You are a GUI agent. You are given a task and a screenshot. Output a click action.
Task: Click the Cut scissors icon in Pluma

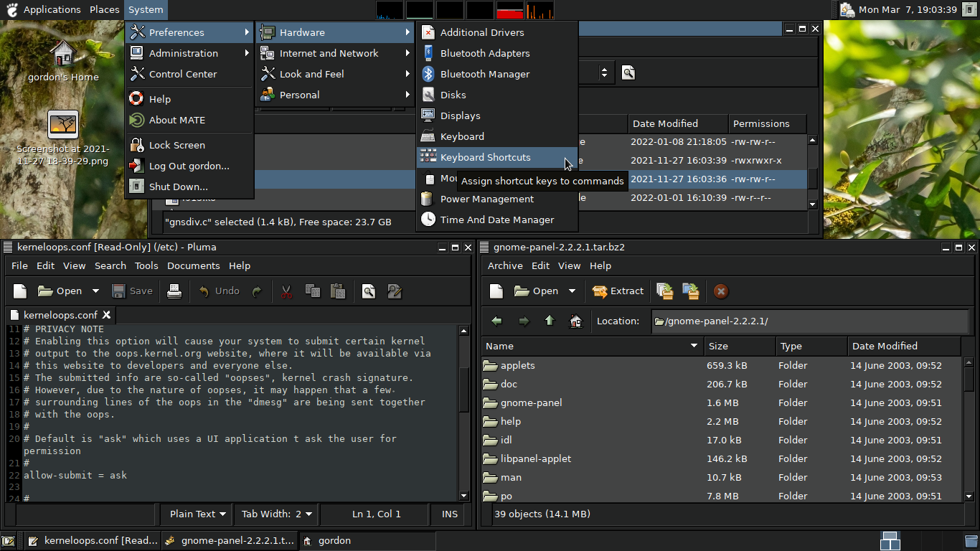pos(286,291)
